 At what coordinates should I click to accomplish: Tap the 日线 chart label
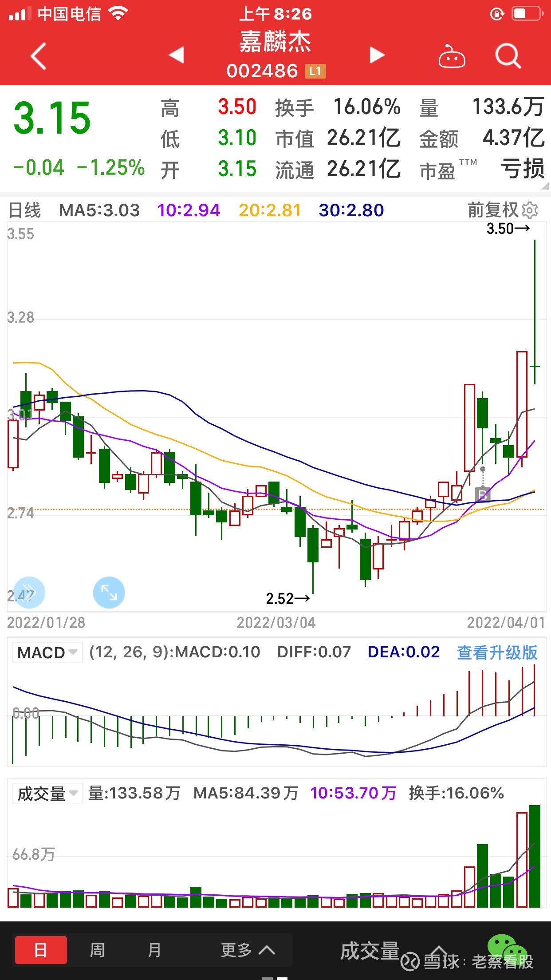click(24, 210)
